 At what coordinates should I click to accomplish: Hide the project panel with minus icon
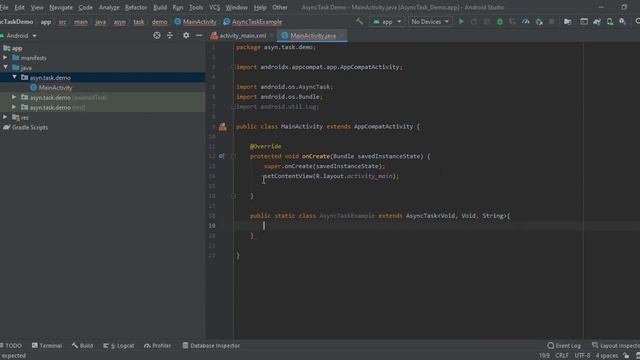click(199, 36)
